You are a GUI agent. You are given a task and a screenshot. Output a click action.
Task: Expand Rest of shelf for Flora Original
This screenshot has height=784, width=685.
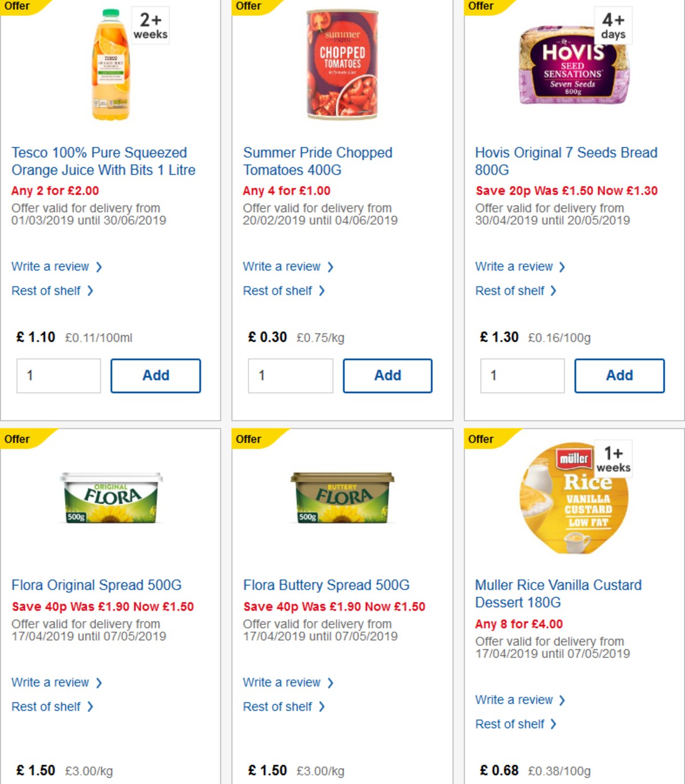tap(47, 706)
